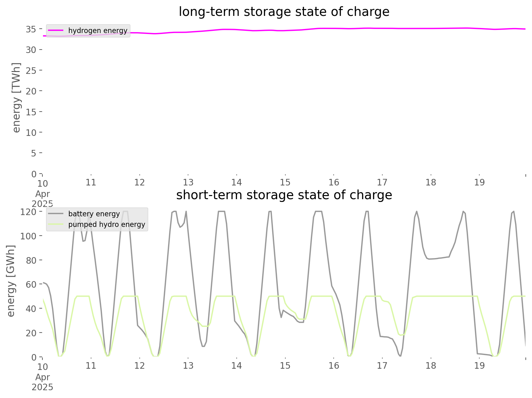This screenshot has height=398, width=532.
Task: Click date label 18 on bottom chart x-axis
Action: coord(431,366)
